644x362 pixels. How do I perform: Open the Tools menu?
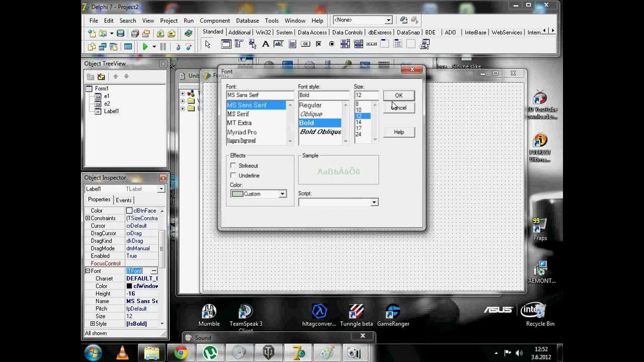[272, 21]
